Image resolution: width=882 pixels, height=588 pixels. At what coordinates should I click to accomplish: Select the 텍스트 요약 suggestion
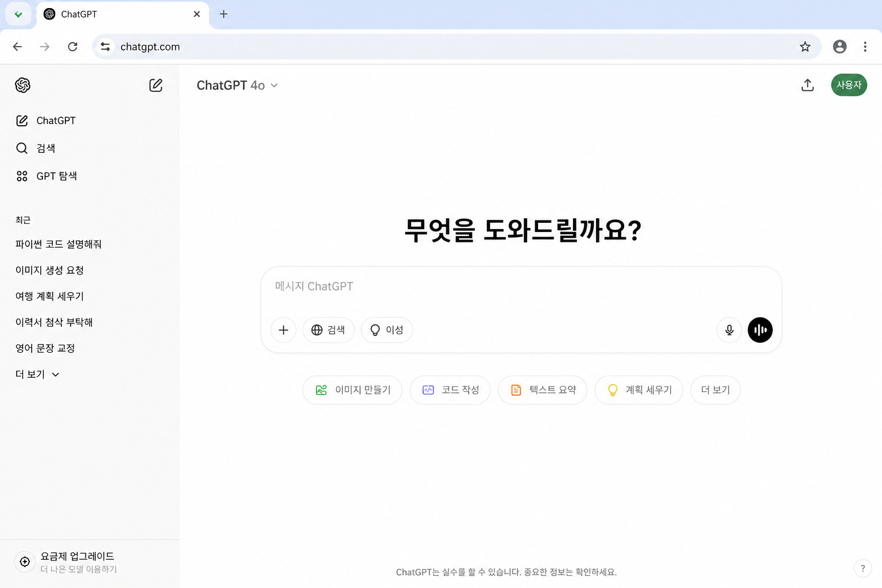coord(543,390)
